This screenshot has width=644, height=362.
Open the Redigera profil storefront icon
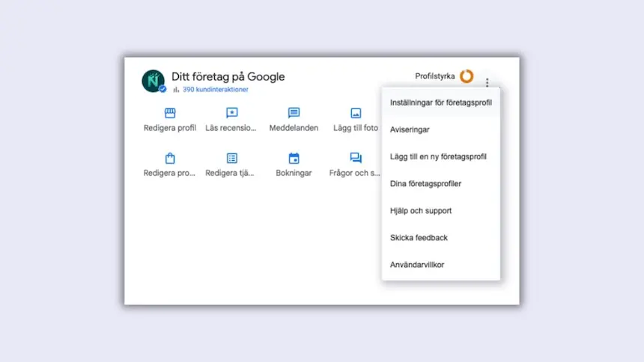click(x=170, y=113)
